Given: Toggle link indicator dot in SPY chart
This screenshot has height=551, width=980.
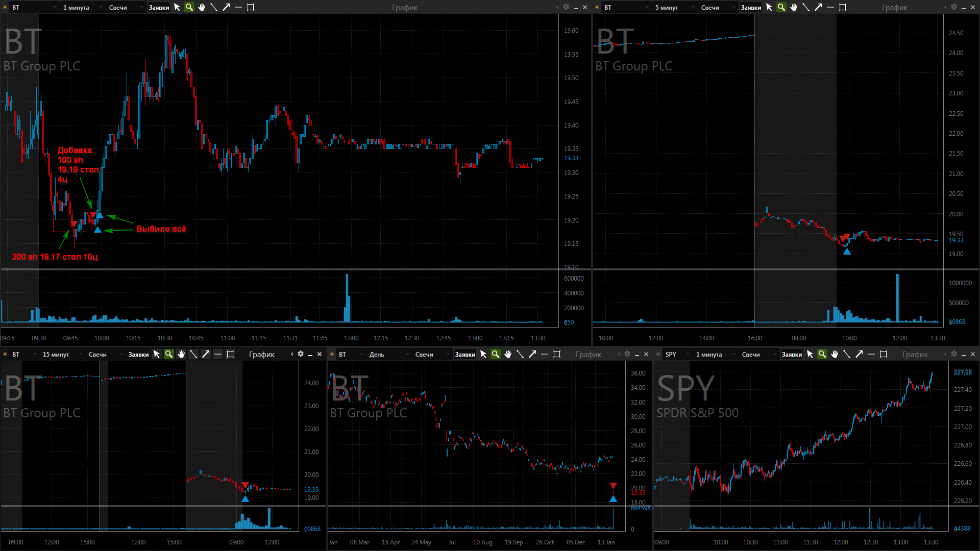Looking at the screenshot, I should pos(658,354).
